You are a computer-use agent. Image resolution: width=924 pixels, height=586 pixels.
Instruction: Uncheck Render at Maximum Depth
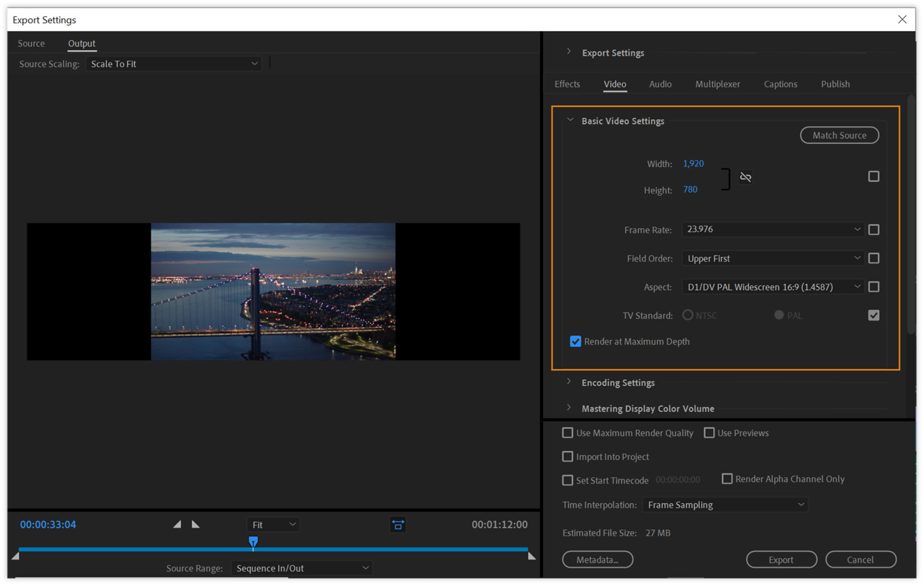tap(576, 341)
